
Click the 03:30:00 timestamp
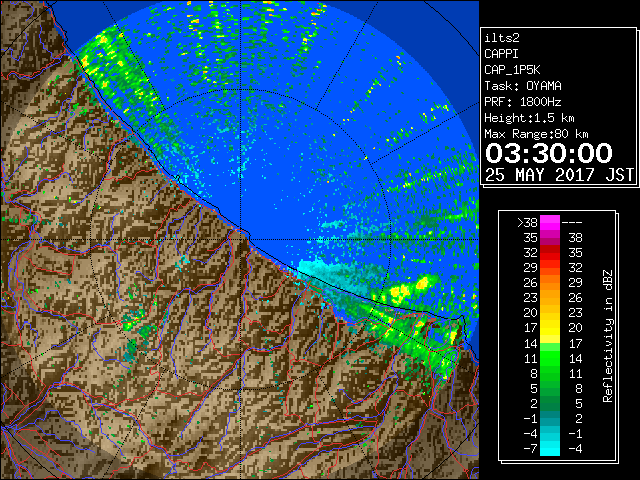[549, 153]
